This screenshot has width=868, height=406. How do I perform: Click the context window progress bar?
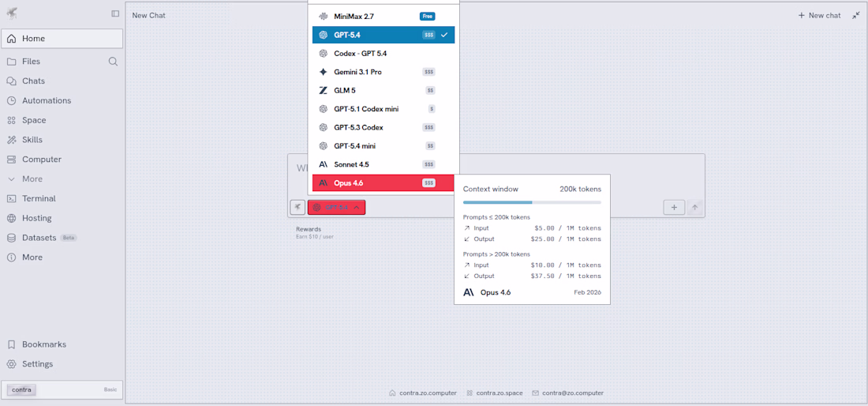click(532, 203)
